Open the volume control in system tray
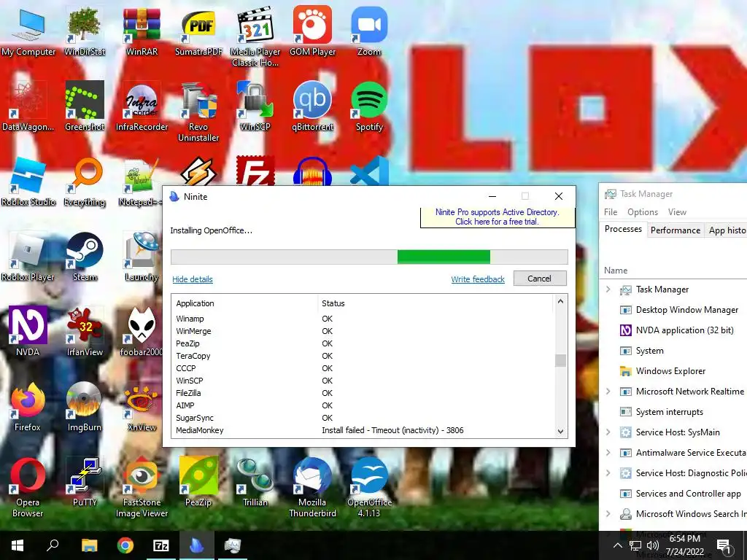Viewport: 747px width, 560px height. point(653,545)
